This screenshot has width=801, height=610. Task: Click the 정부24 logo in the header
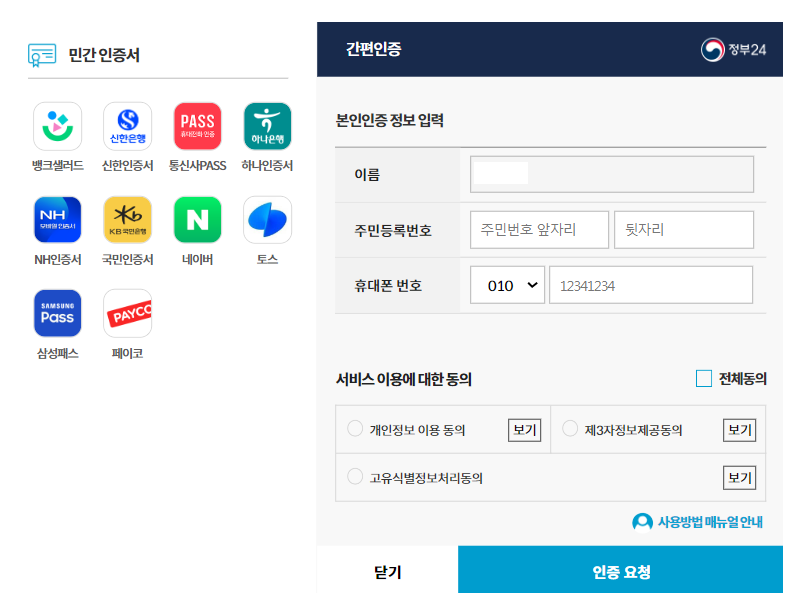(x=734, y=50)
